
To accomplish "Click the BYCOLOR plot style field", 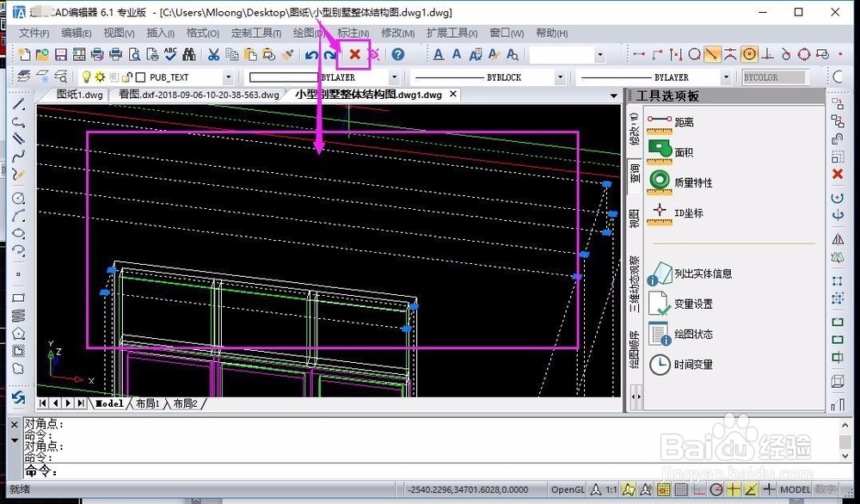I will [x=775, y=77].
